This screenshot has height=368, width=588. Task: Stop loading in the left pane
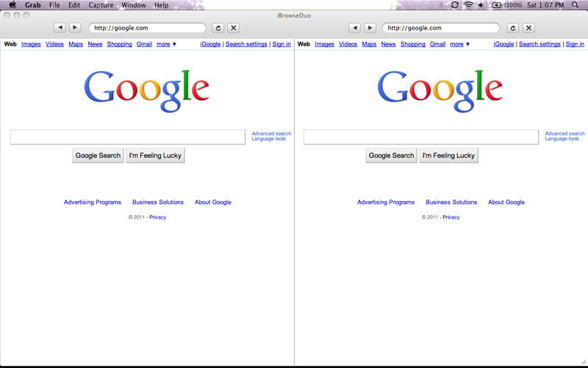(233, 28)
